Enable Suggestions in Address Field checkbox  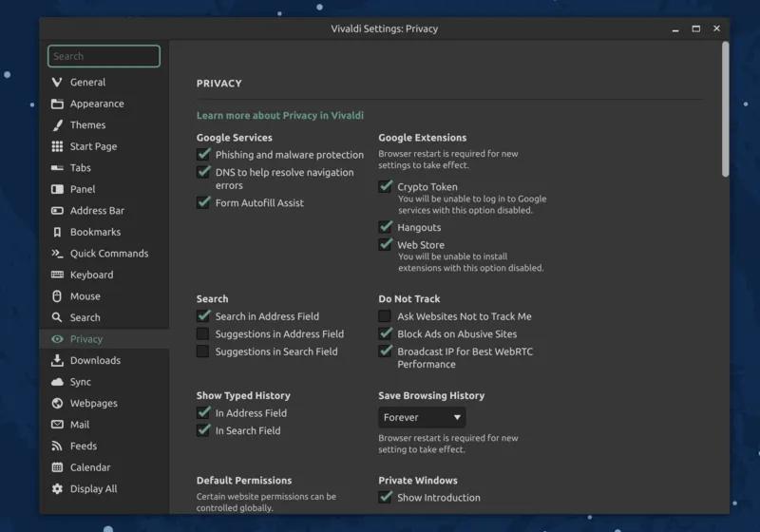click(203, 333)
